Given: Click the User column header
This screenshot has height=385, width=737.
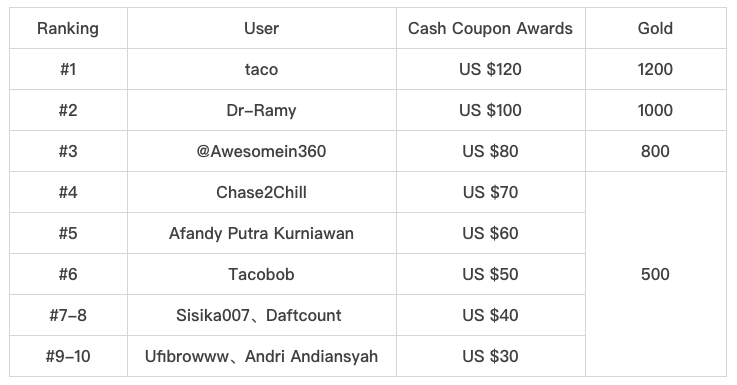Looking at the screenshot, I should click(261, 28).
